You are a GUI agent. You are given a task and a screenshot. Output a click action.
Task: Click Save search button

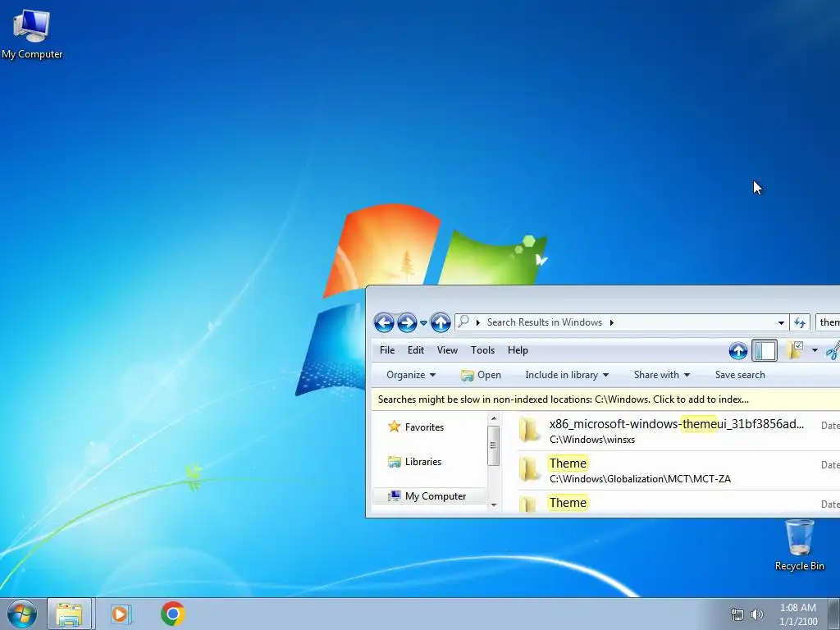coord(740,375)
